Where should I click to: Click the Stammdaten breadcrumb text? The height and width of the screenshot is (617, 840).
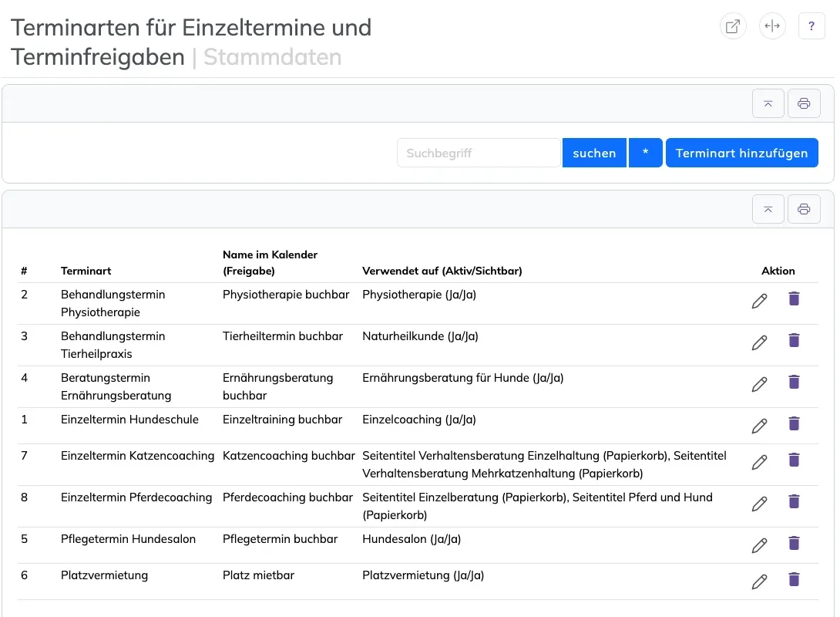(272, 57)
